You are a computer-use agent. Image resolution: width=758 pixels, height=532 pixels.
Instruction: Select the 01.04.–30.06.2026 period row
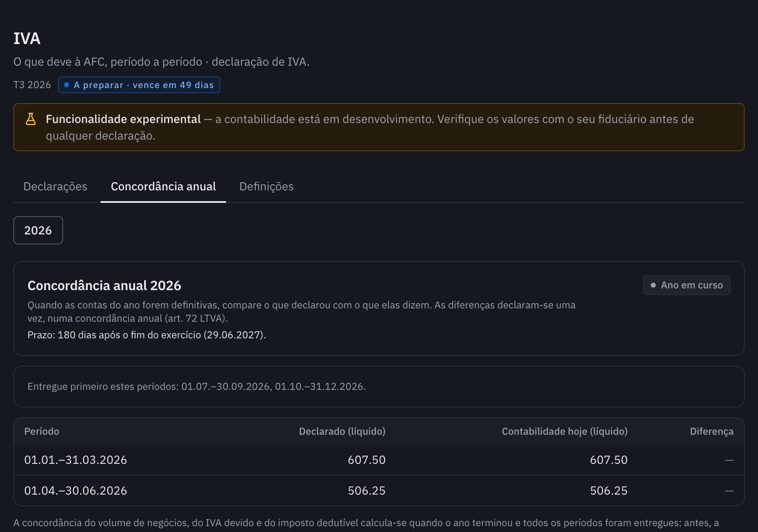tap(379, 490)
